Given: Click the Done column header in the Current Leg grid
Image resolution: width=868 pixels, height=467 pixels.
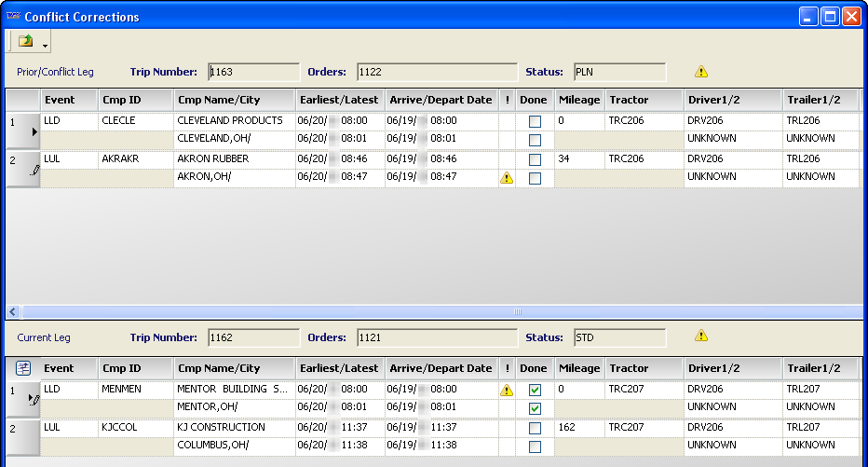Looking at the screenshot, I should pos(535,368).
